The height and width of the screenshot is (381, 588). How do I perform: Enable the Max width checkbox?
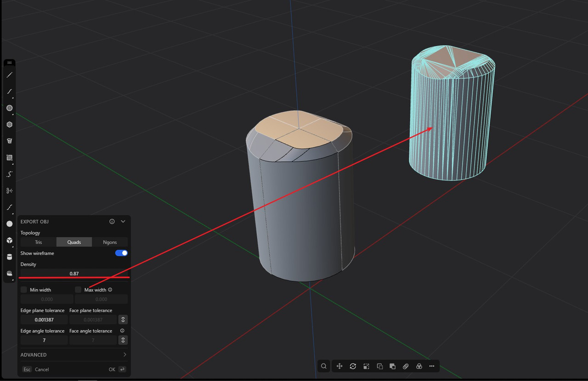[78, 290]
